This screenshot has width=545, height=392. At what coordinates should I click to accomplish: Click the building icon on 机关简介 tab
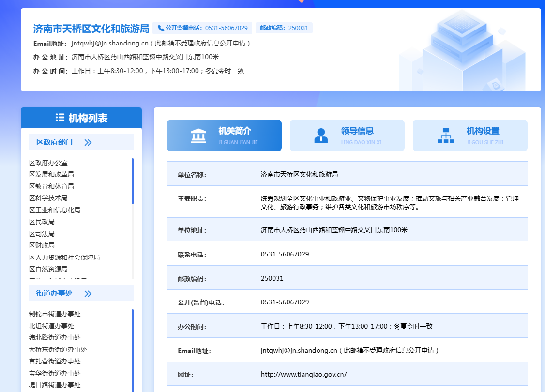tap(199, 136)
